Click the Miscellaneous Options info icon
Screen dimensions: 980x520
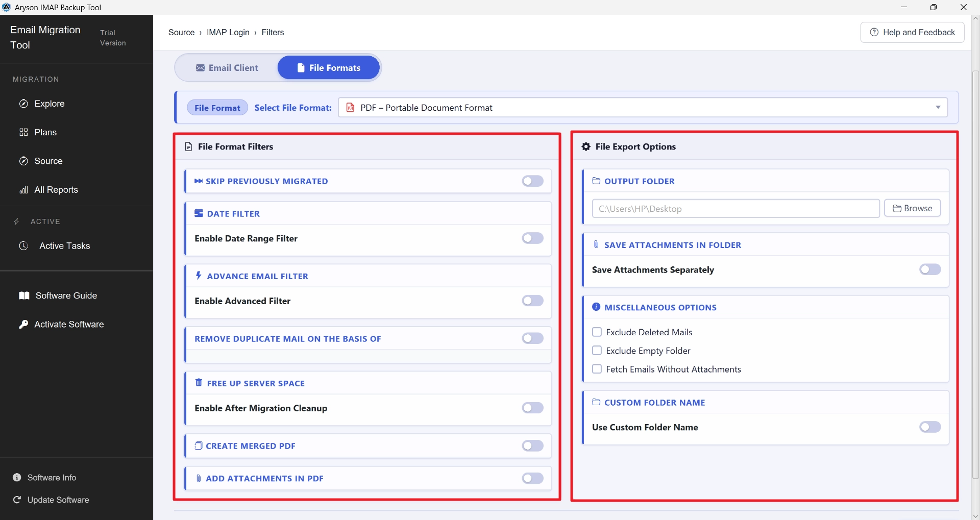click(x=596, y=307)
